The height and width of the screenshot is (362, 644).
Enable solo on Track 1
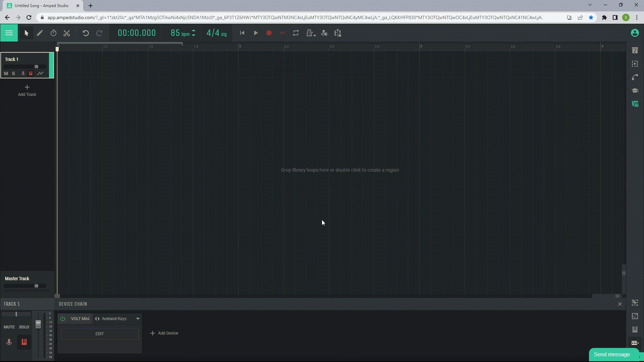point(13,73)
